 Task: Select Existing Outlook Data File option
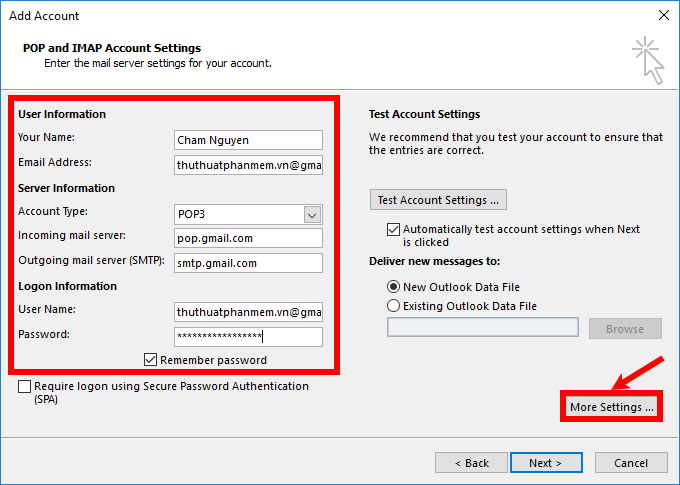393,306
